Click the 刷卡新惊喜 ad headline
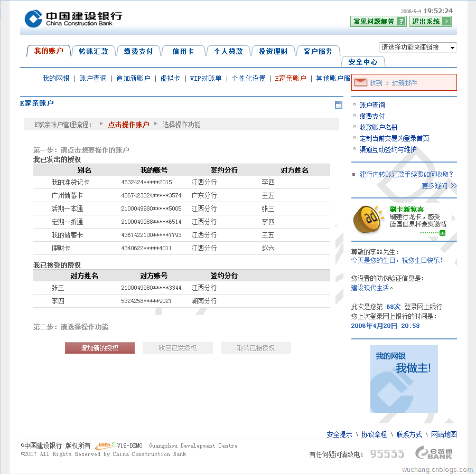 point(406,209)
